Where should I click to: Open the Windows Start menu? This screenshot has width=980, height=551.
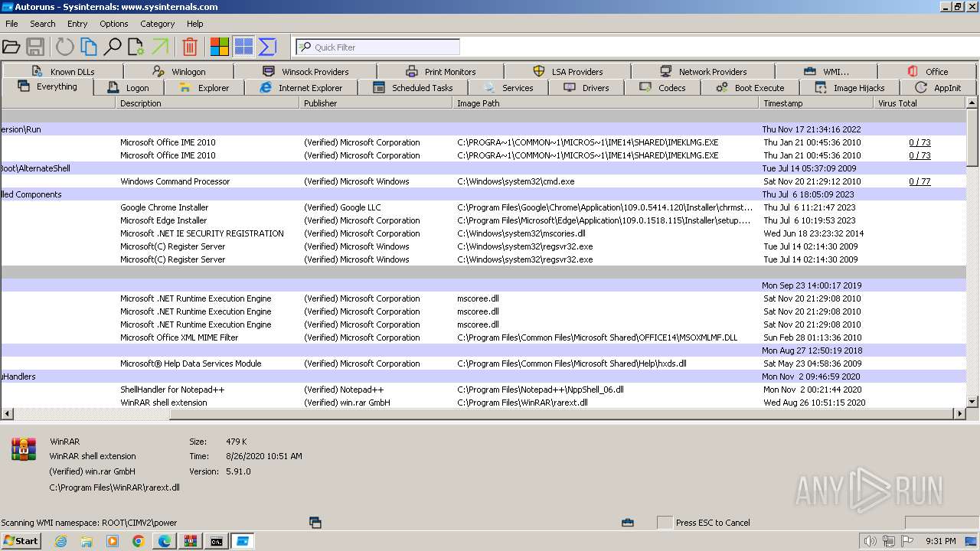pos(21,541)
